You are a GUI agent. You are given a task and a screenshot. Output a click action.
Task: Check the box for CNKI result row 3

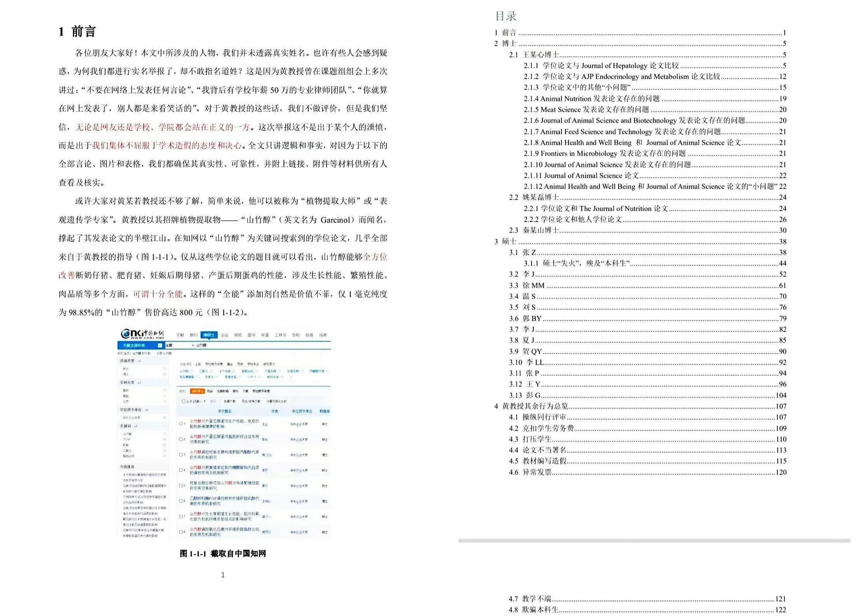tap(181, 454)
